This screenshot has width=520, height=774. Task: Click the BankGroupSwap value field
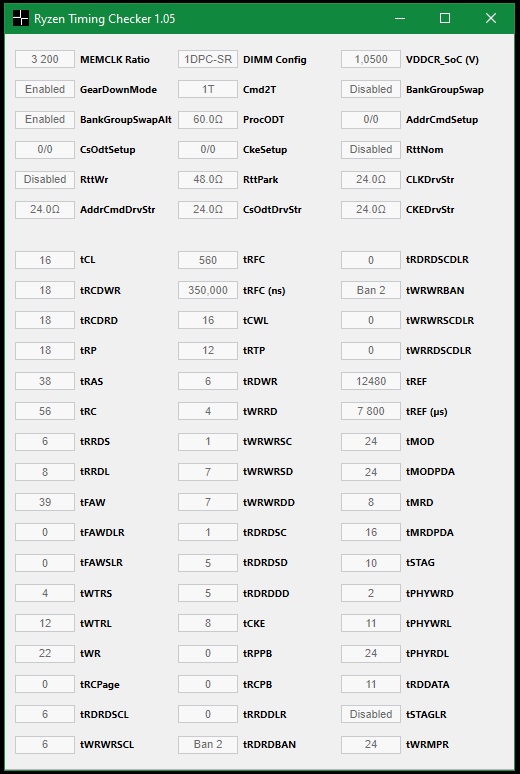pyautogui.click(x=371, y=89)
